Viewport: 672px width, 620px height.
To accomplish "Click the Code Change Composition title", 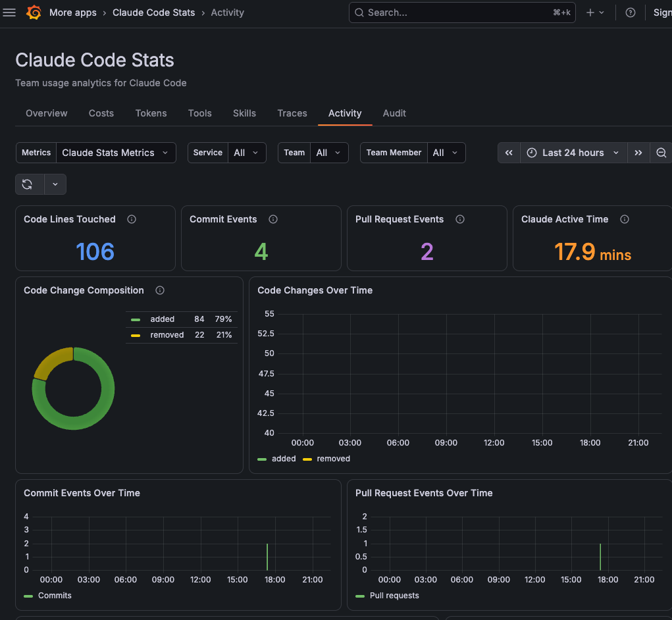I will (x=84, y=290).
